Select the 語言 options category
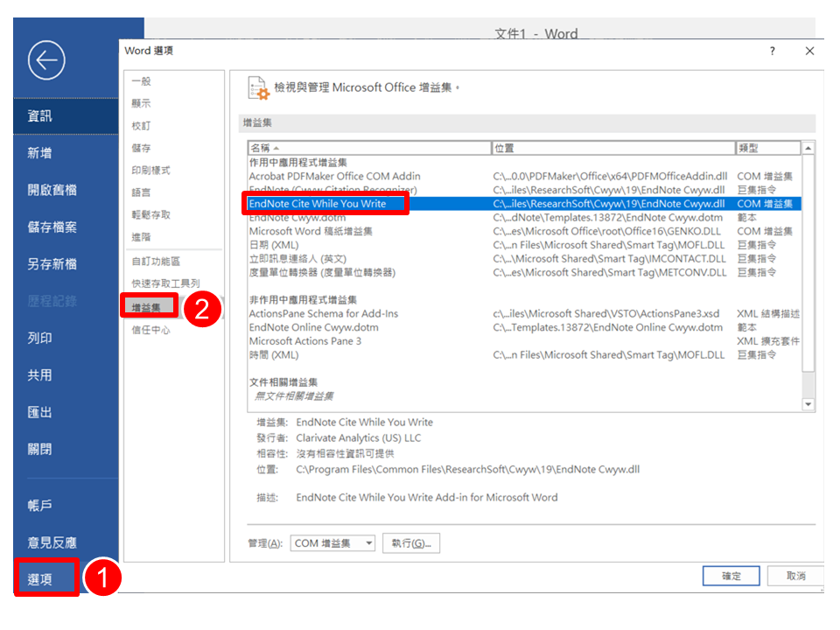 pyautogui.click(x=173, y=192)
